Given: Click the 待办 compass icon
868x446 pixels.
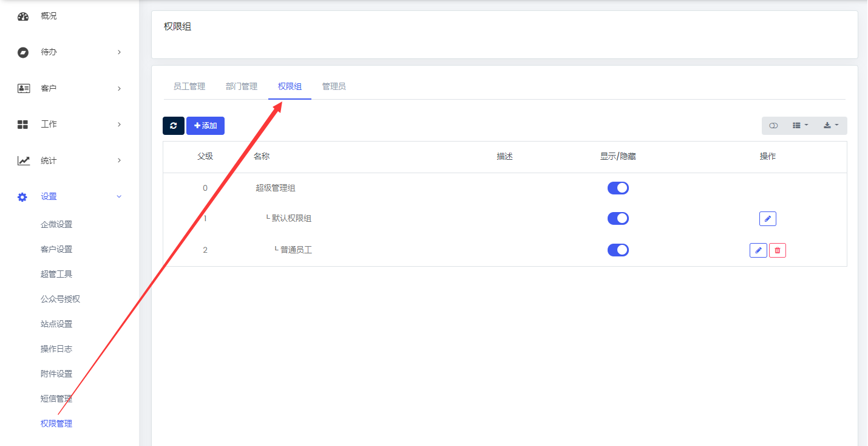Looking at the screenshot, I should [23, 52].
